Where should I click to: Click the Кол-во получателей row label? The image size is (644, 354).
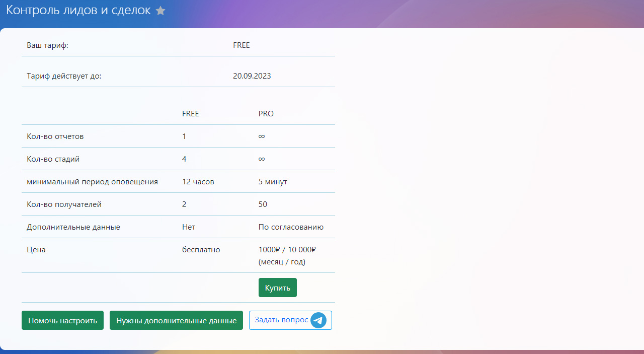click(64, 204)
